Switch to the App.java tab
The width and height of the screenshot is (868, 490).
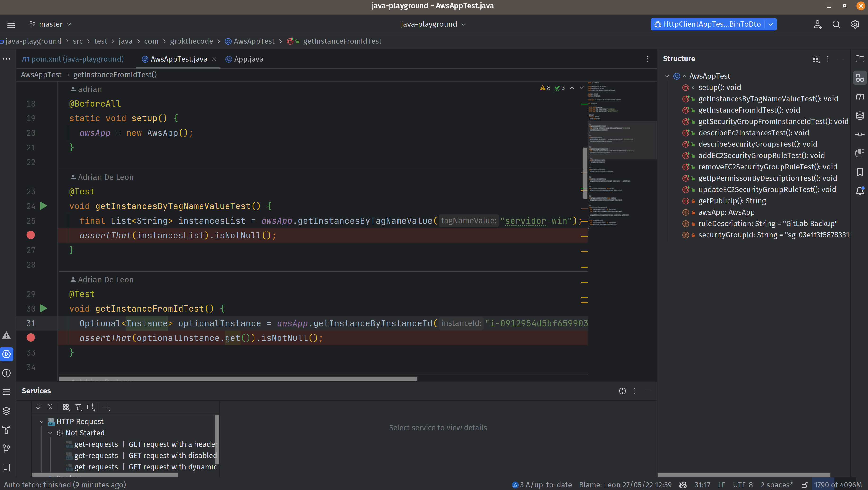coord(244,59)
